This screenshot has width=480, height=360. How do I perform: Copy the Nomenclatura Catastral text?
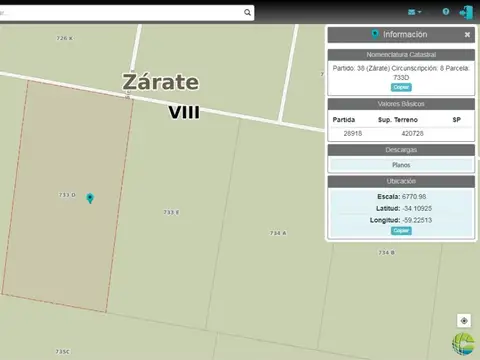[x=401, y=87]
